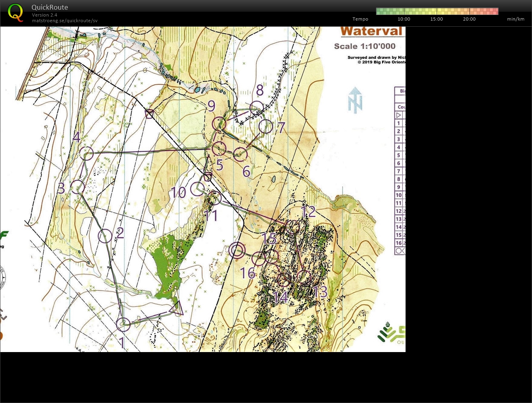Click control circle 7 on the map
532x403 pixels.
[x=266, y=127]
